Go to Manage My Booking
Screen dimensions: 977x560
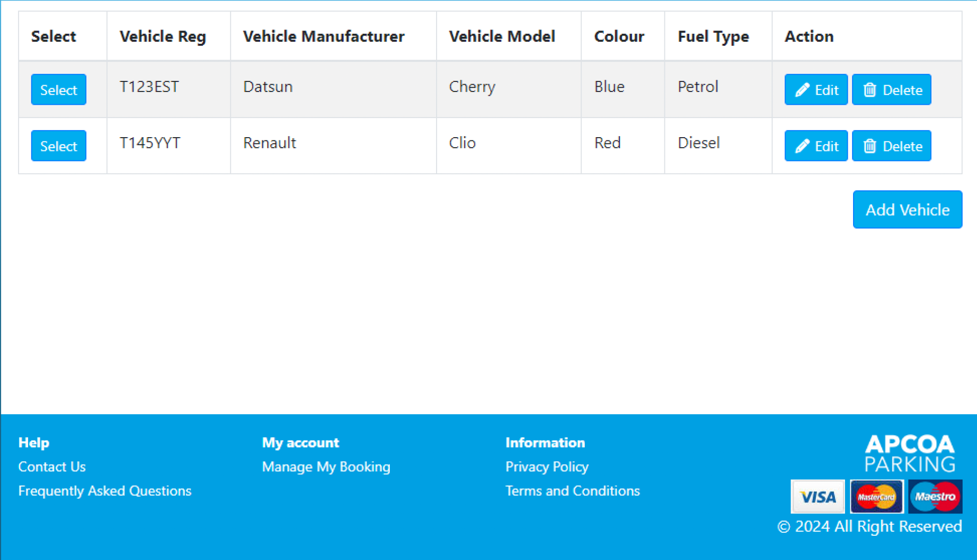[326, 467]
